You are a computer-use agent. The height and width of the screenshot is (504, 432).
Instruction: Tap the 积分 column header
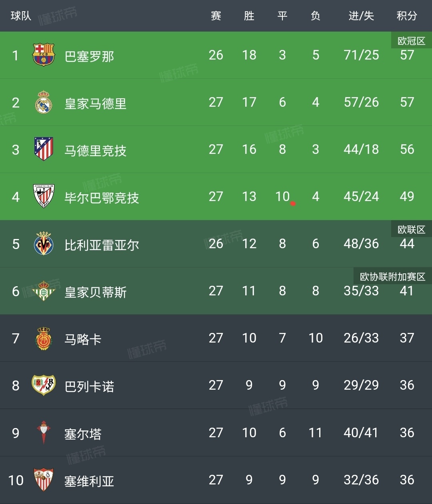click(x=407, y=16)
